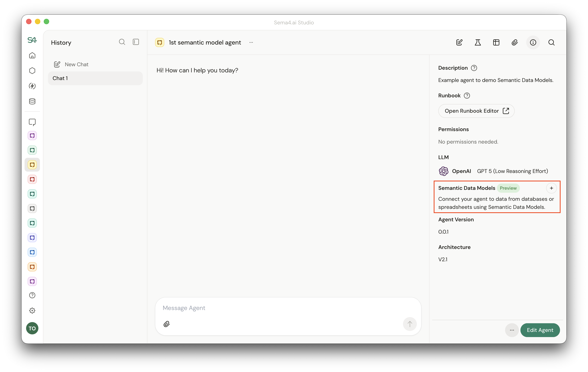This screenshot has width=588, height=372.
Task: Start a New Chat
Action: click(71, 64)
